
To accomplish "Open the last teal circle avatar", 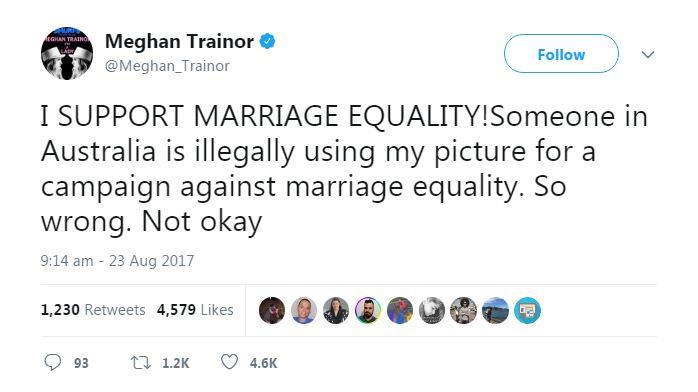I will [x=528, y=311].
